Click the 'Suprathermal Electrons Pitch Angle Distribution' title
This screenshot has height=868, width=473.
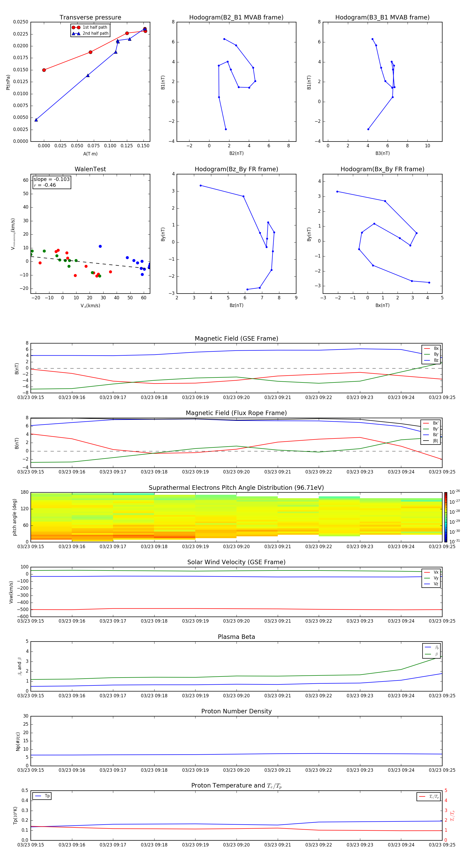(236, 488)
